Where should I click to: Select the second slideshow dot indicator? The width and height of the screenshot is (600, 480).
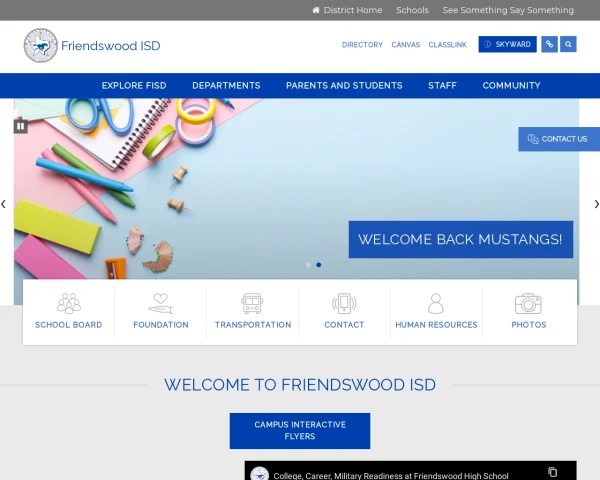click(x=319, y=265)
